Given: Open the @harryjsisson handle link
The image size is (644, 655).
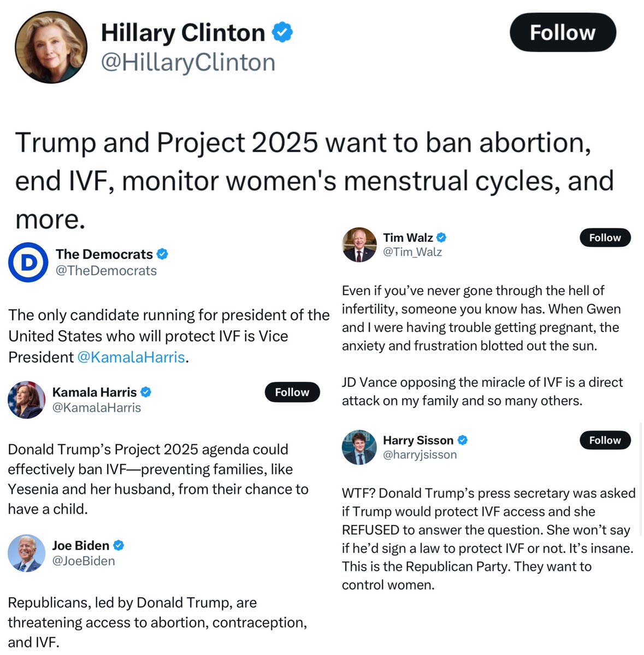Looking at the screenshot, I should [x=420, y=455].
